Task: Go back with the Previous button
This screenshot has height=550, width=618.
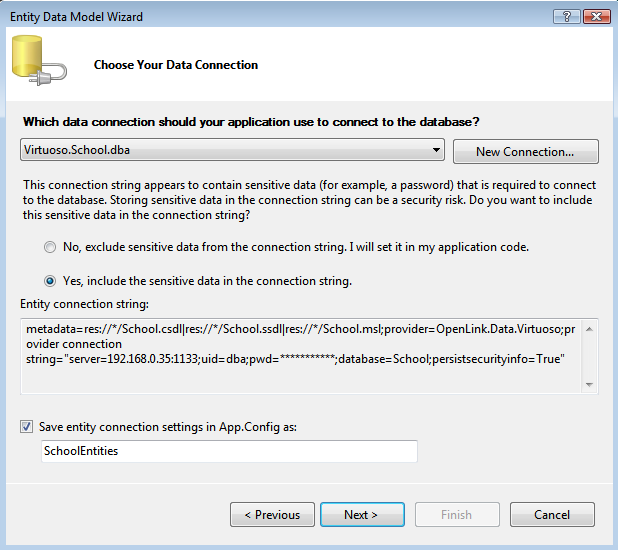Action: coord(272,515)
